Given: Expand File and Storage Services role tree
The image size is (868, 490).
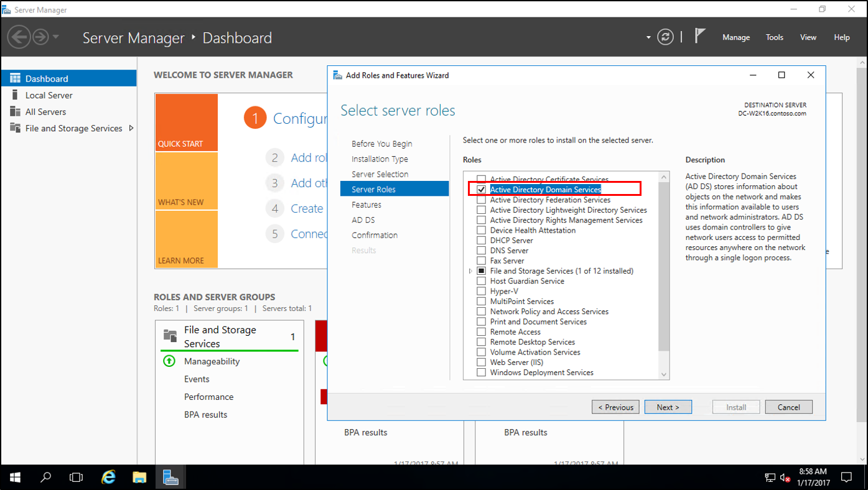Looking at the screenshot, I should [x=471, y=270].
